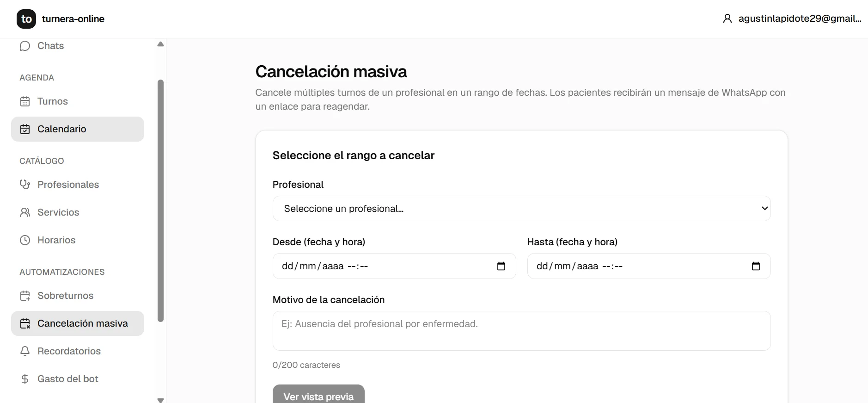The width and height of the screenshot is (868, 403).
Task: Open the Calendario sidebar entry
Action: [x=78, y=129]
